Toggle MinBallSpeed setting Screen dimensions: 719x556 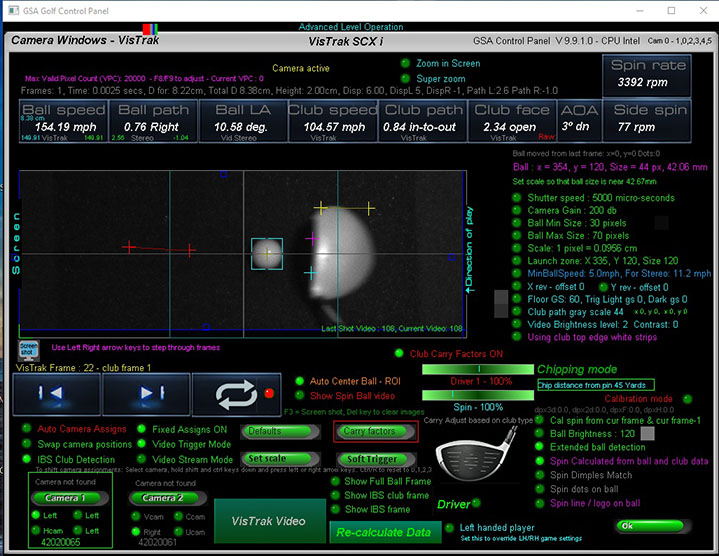pyautogui.click(x=517, y=273)
